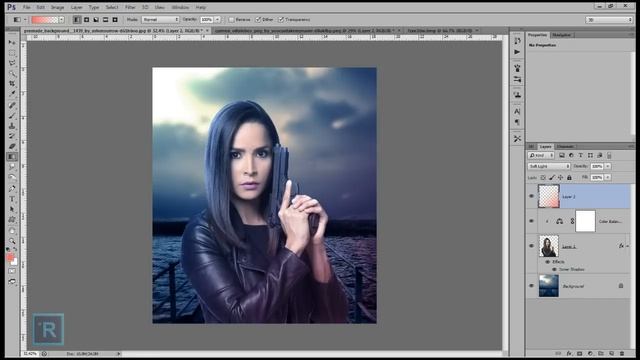Switch to the Channels tab
The image size is (640, 360).
pyautogui.click(x=565, y=147)
